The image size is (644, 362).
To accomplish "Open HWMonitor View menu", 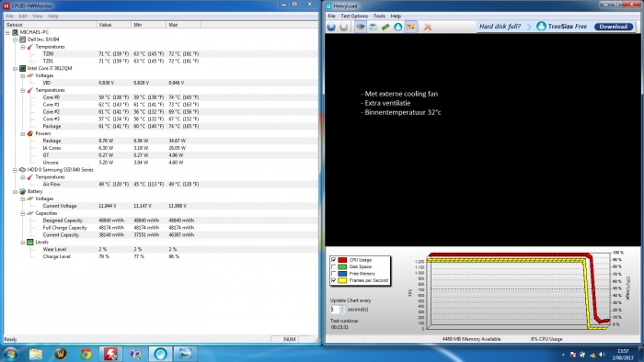I will coord(38,16).
